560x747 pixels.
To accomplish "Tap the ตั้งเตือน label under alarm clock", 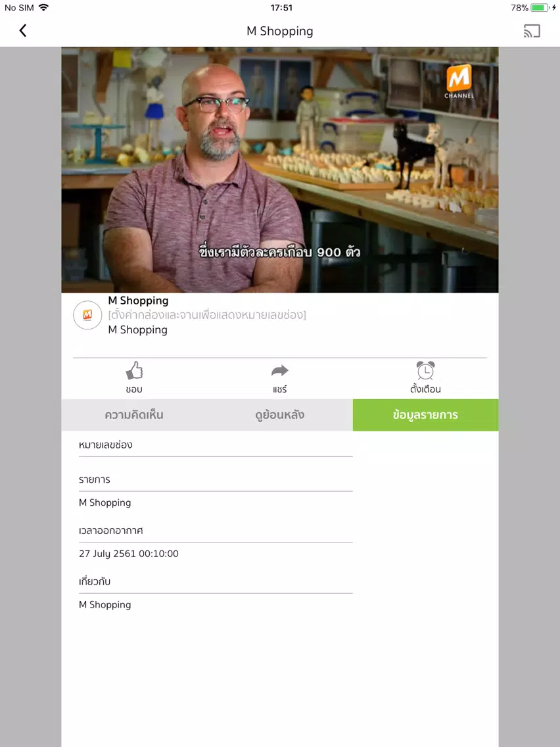I will tap(425, 389).
